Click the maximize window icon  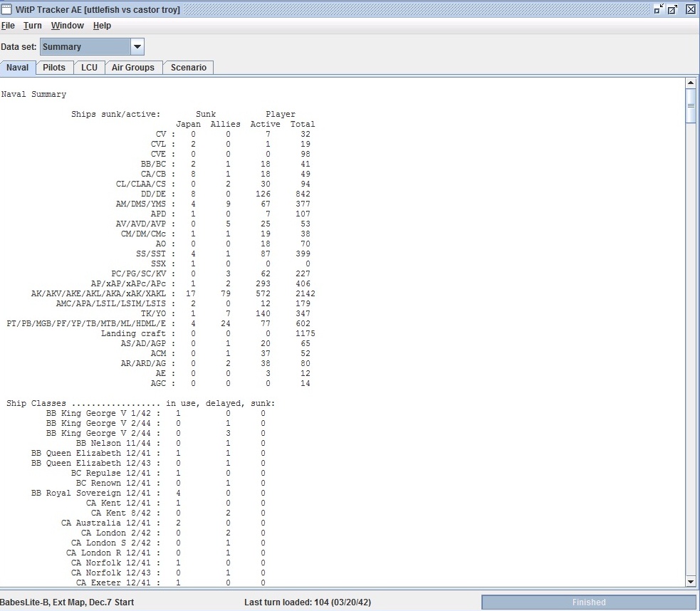[672, 9]
